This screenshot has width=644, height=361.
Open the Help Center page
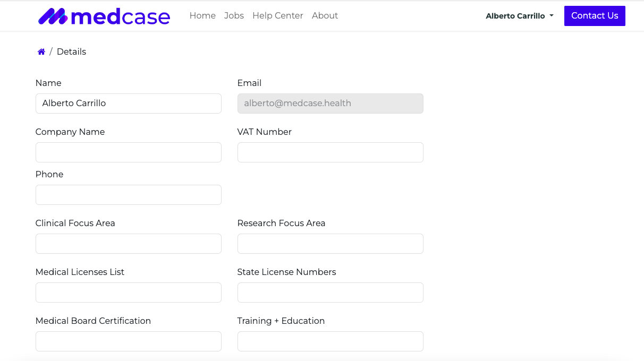[278, 16]
